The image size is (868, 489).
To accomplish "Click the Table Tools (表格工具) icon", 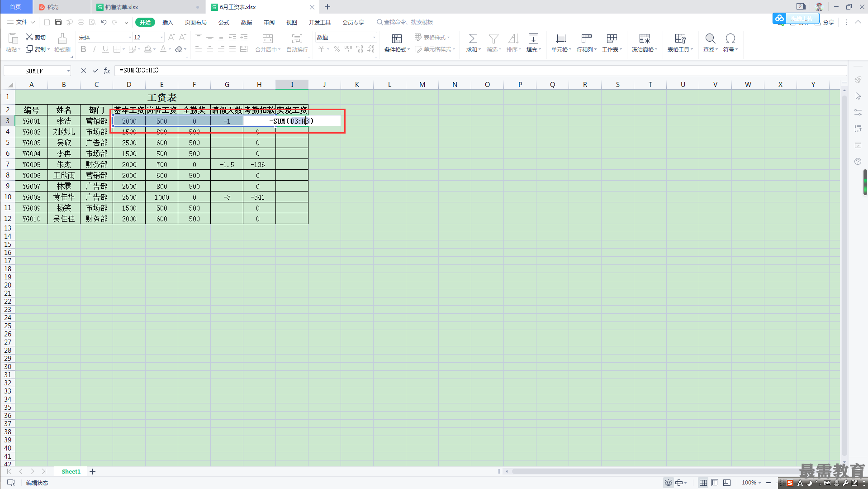I will pos(680,38).
